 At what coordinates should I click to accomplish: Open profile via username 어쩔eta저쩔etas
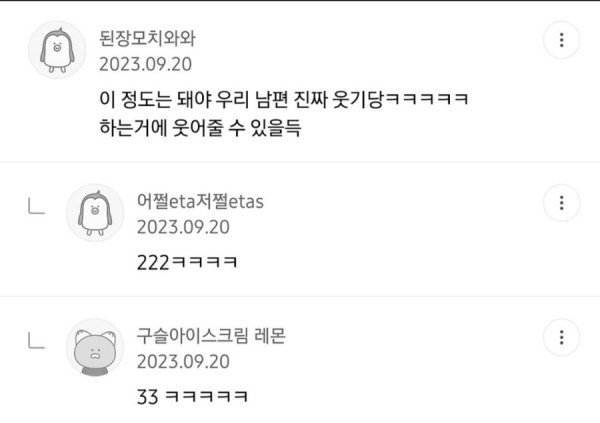[200, 201]
